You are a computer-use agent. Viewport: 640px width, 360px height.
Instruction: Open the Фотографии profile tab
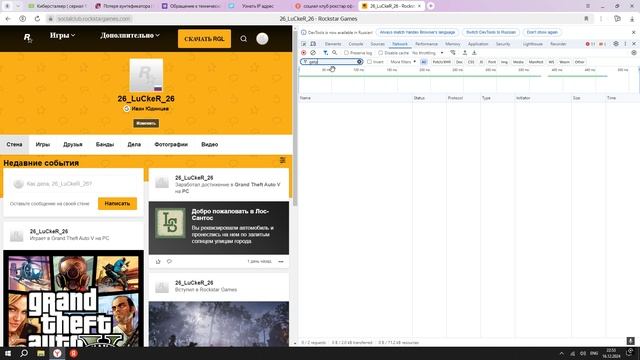(x=171, y=144)
